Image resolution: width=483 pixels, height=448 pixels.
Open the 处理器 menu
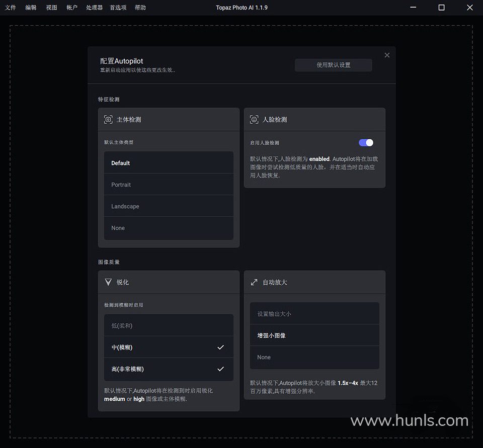[94, 8]
